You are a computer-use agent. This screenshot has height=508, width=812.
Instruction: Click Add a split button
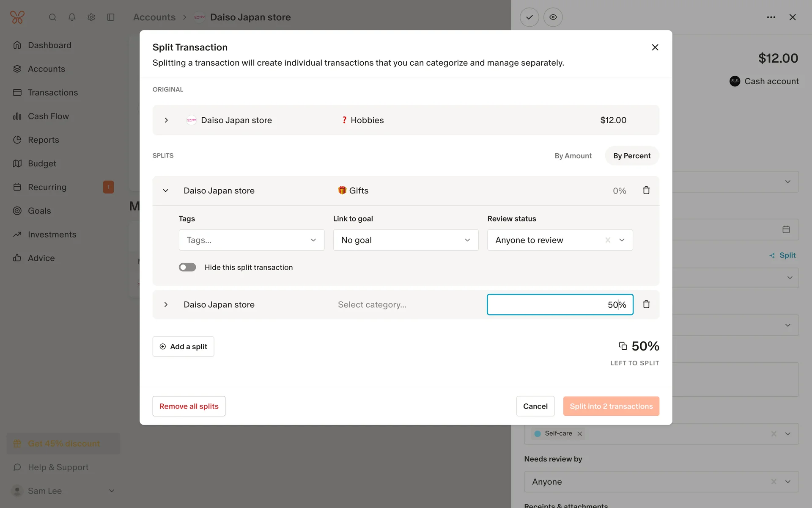click(x=183, y=346)
